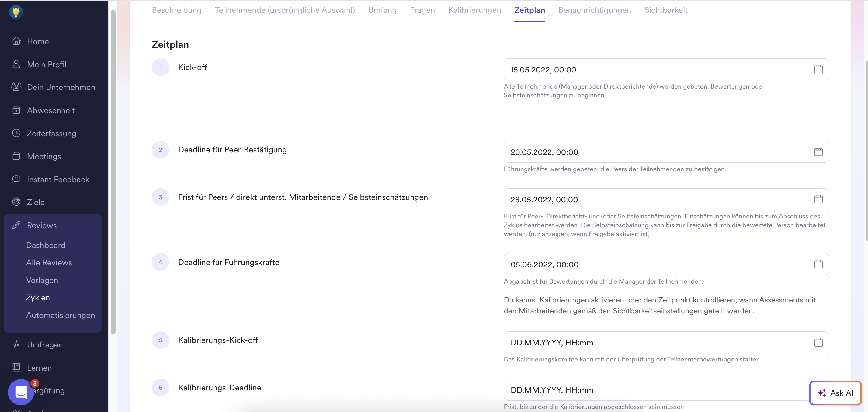Viewport: 868px width, 412px height.
Task: Open the Kick-off date calendar picker
Action: (818, 69)
